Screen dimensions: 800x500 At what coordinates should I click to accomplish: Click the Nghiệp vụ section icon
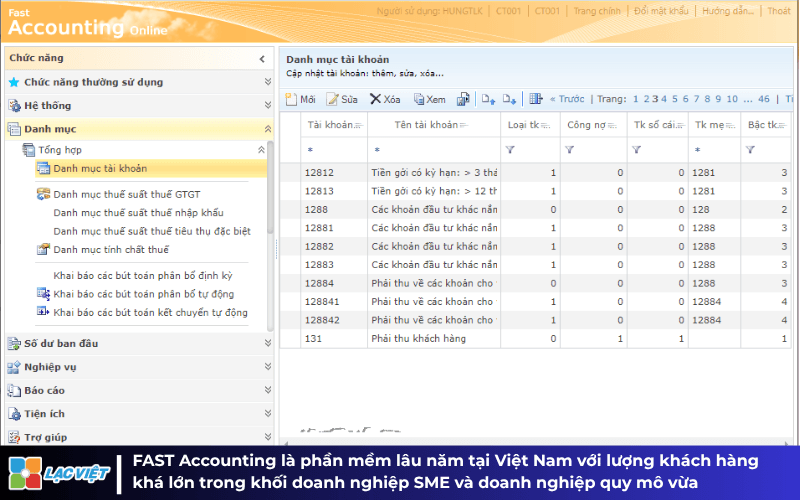14,367
